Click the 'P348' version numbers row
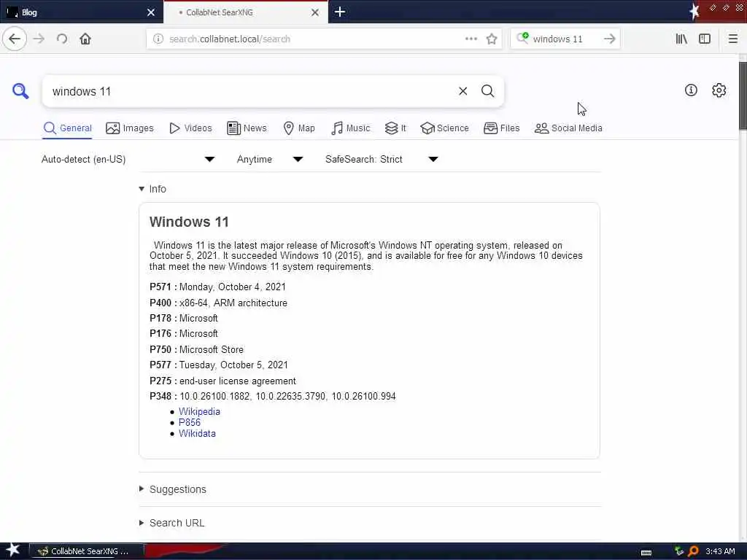This screenshot has width=747, height=560. coord(273,396)
